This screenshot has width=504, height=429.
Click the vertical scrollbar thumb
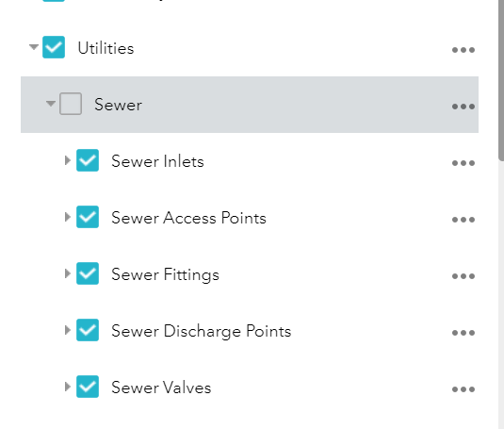(501, 80)
